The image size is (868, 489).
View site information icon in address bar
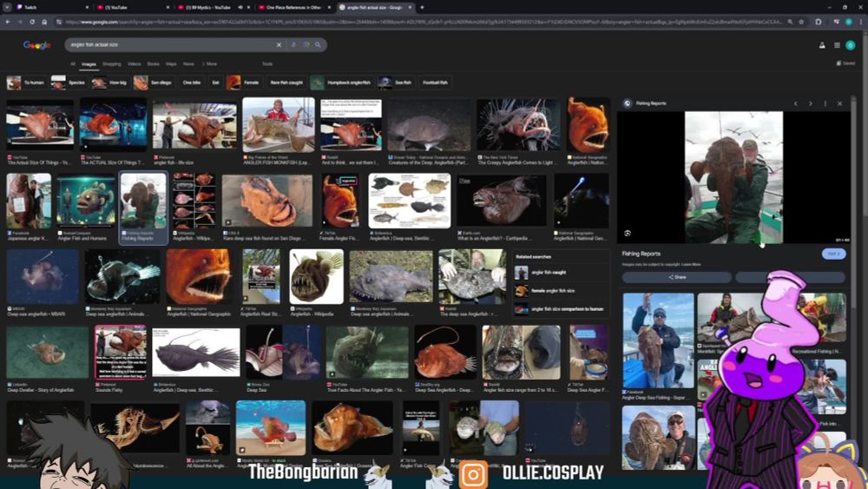pos(59,22)
